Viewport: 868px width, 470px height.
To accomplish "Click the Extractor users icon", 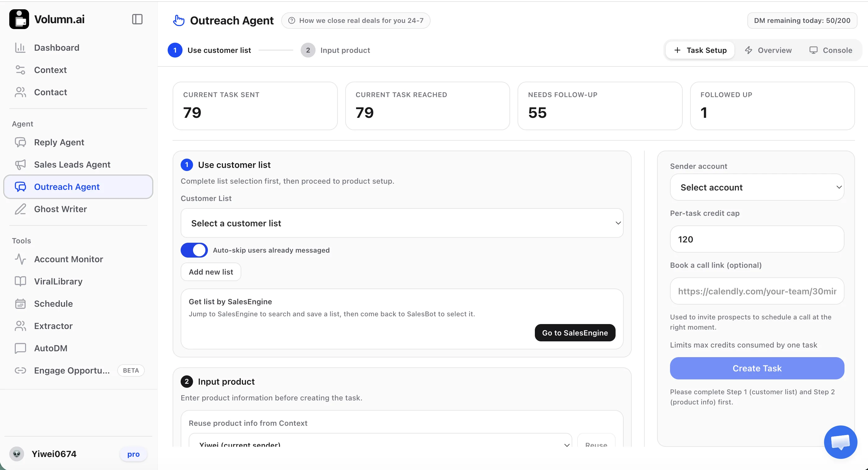I will tap(20, 326).
